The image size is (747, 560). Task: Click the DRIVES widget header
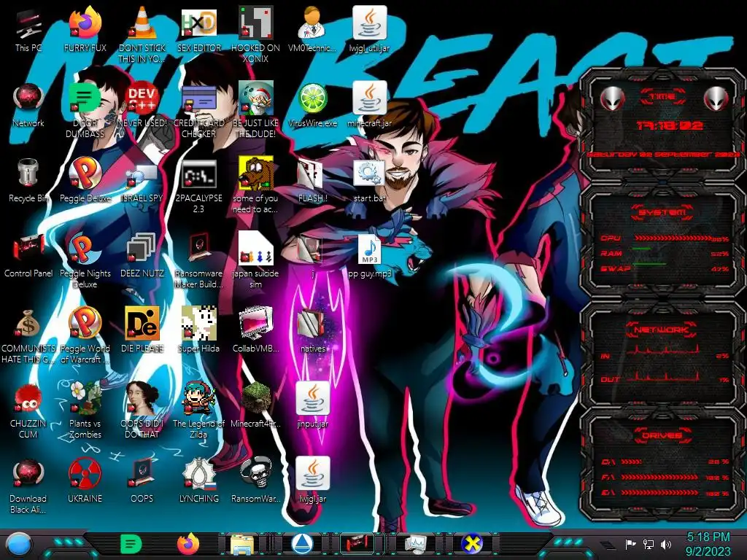tap(662, 435)
